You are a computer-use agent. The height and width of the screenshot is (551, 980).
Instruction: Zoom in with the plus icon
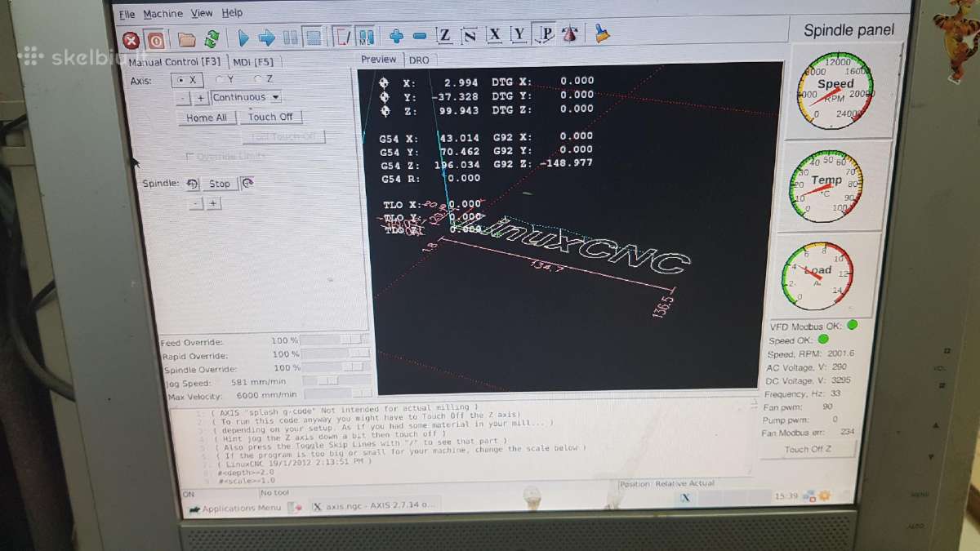[x=397, y=36]
